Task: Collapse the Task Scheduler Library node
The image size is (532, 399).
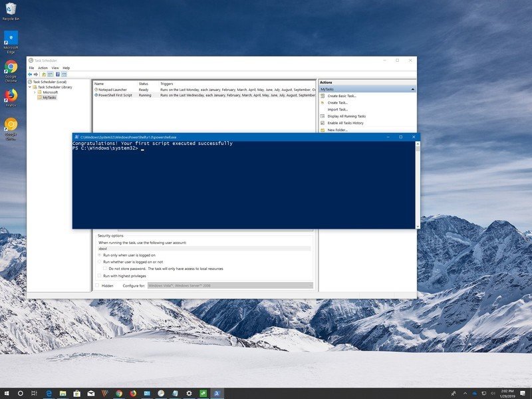Action: 30,87
